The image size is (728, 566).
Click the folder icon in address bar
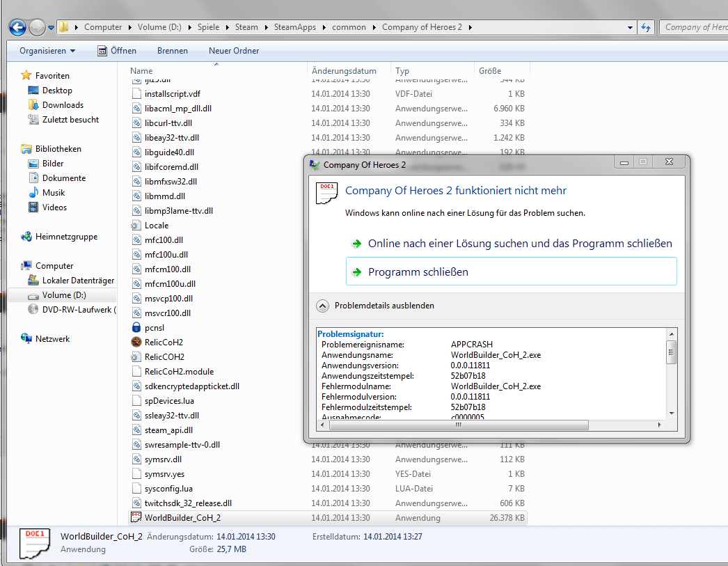click(63, 27)
